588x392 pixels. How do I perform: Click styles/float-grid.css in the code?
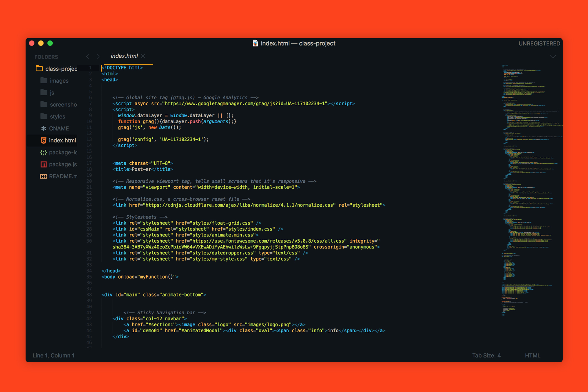click(x=220, y=223)
